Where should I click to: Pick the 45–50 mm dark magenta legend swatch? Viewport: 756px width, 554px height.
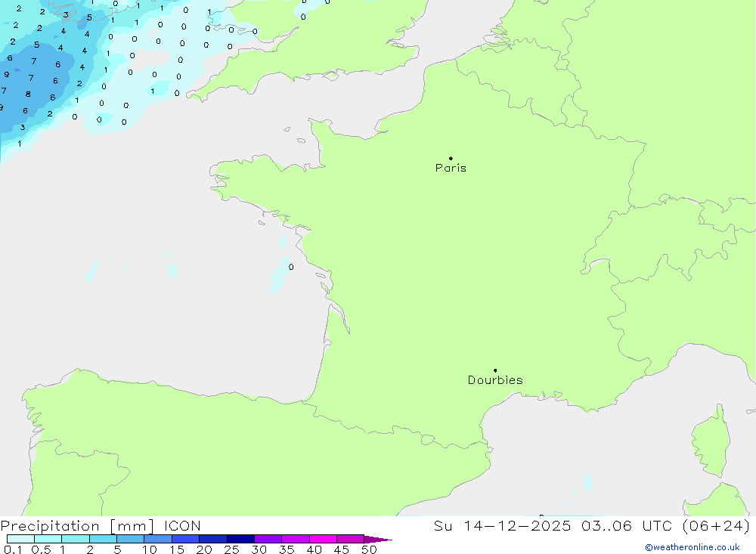[351, 539]
